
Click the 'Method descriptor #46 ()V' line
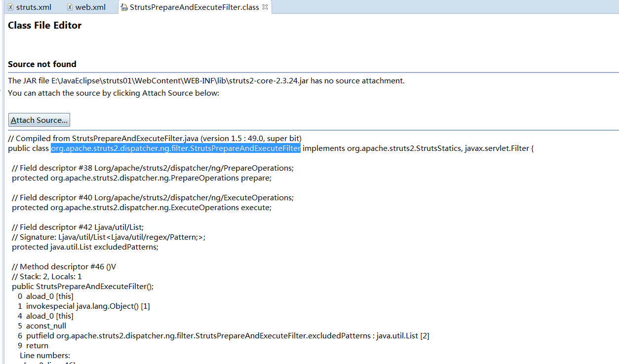[64, 267]
